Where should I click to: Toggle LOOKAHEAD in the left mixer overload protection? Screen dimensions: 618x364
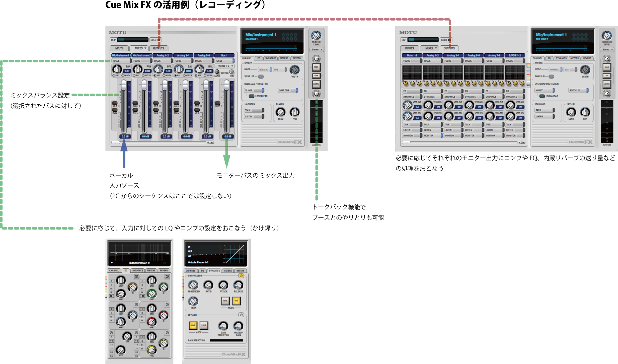click(251, 96)
